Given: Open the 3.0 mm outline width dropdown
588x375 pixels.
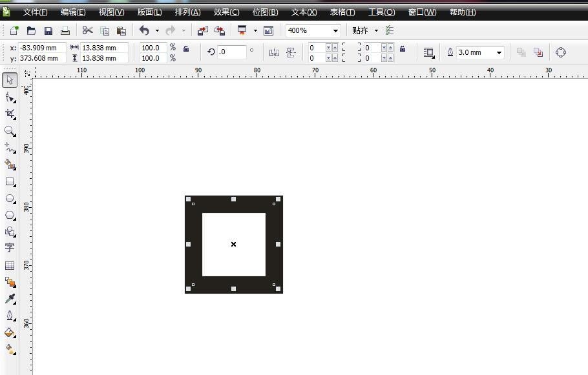Looking at the screenshot, I should point(499,52).
